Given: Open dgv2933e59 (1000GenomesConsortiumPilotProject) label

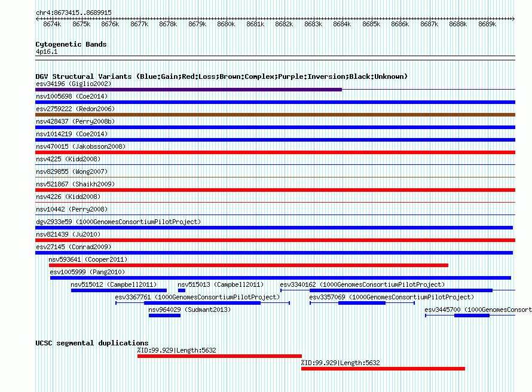Looking at the screenshot, I should 118,222.
